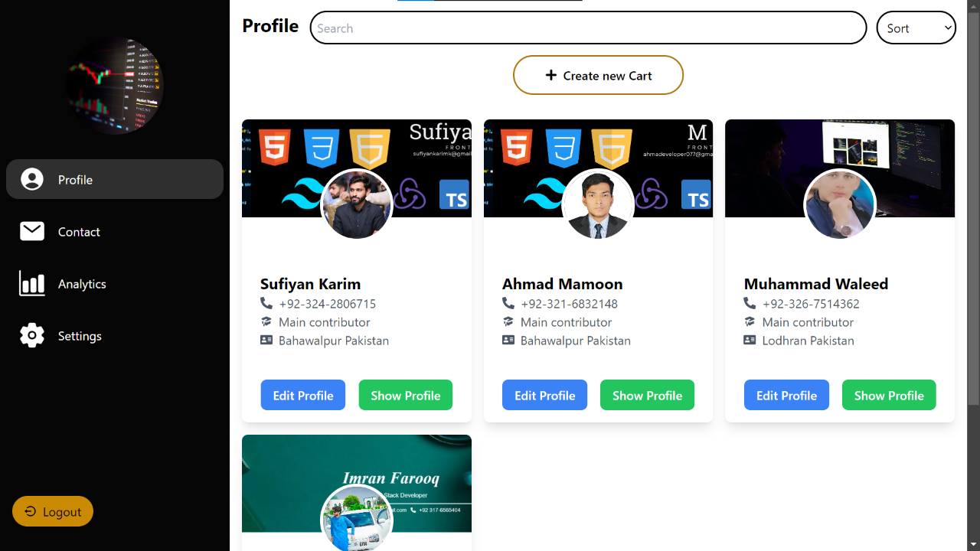Click Main contributor on Sufiyan Karim card
Screen dimensions: 980x551
325,321
